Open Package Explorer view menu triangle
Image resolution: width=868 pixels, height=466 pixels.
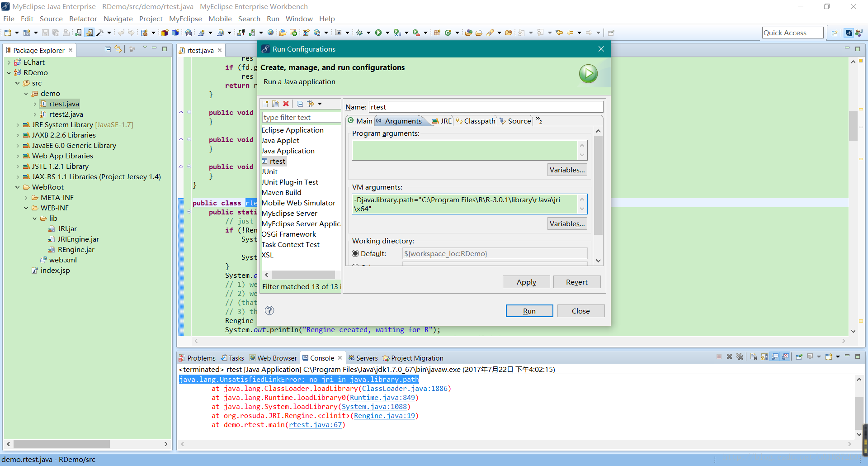pyautogui.click(x=145, y=48)
